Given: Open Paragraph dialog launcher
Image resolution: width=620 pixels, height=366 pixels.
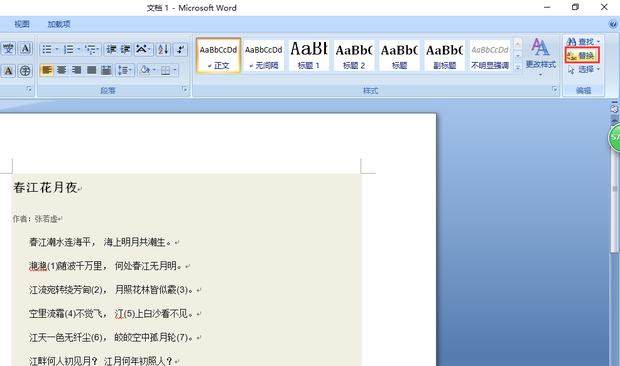Looking at the screenshot, I should click(x=184, y=89).
